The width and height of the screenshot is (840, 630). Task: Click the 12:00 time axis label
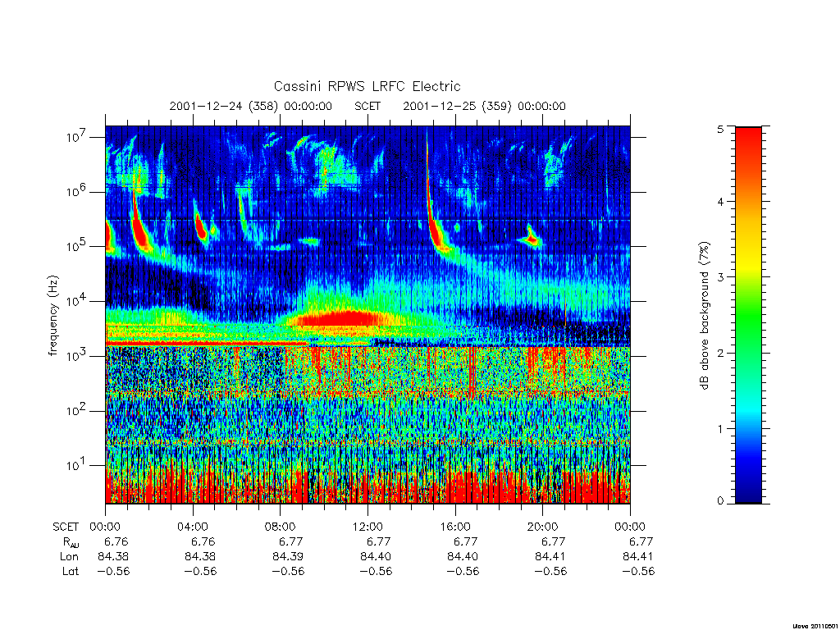[367, 527]
